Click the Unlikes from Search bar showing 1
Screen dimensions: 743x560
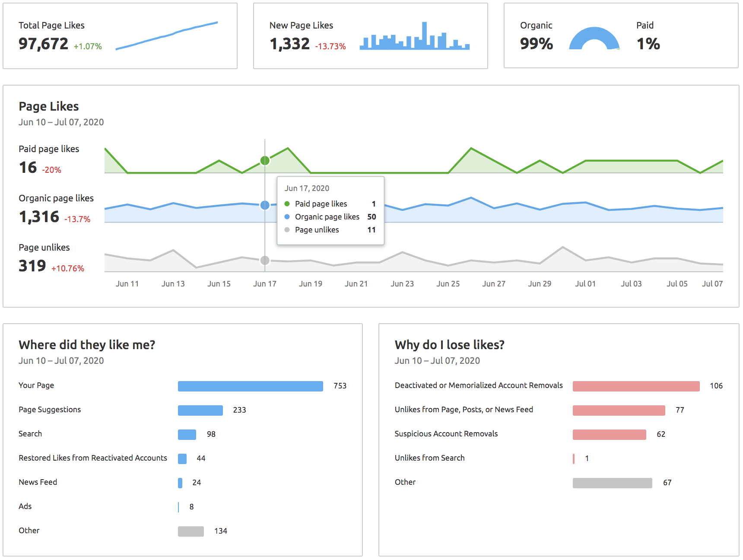(x=574, y=459)
